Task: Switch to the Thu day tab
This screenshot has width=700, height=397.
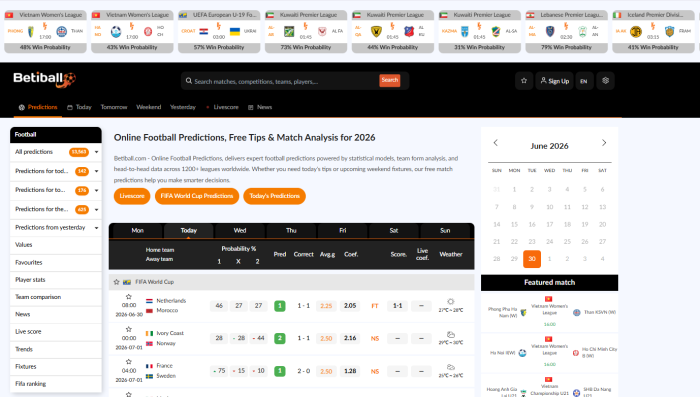Action: pos(291,230)
